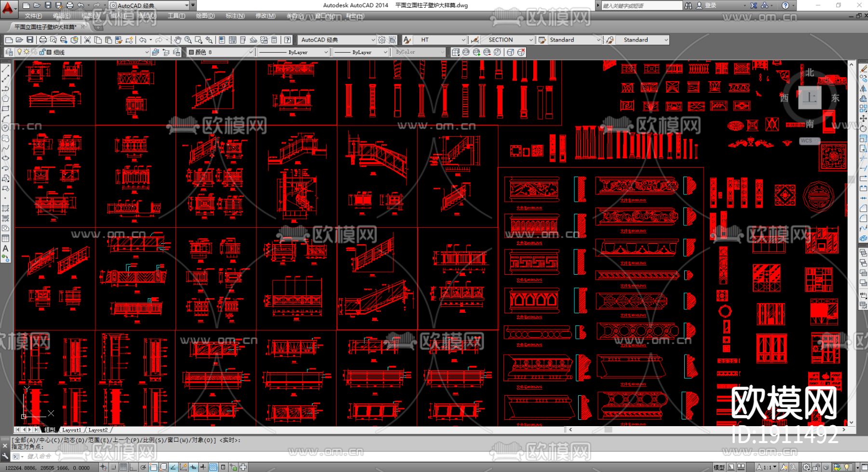Open the 文件(F) menu
Viewport: 868px width, 472px height.
click(x=33, y=16)
